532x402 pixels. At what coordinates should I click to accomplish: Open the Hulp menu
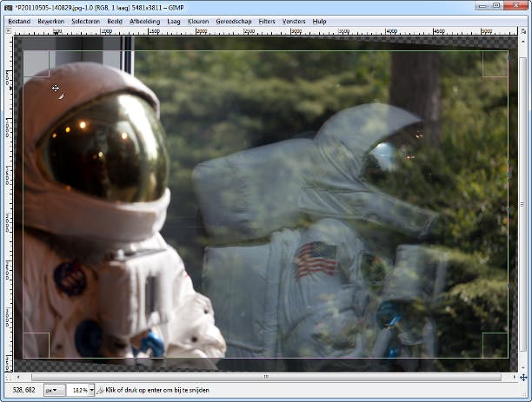[x=319, y=22]
